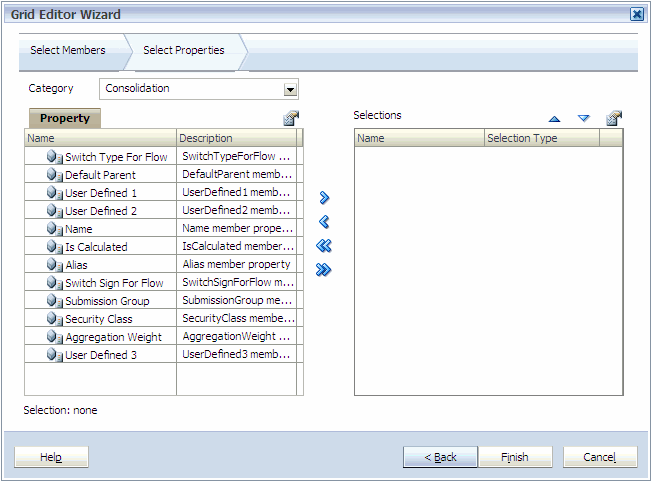The width and height of the screenshot is (651, 481).
Task: Click icon beside Is Calculated
Action: tap(54, 247)
